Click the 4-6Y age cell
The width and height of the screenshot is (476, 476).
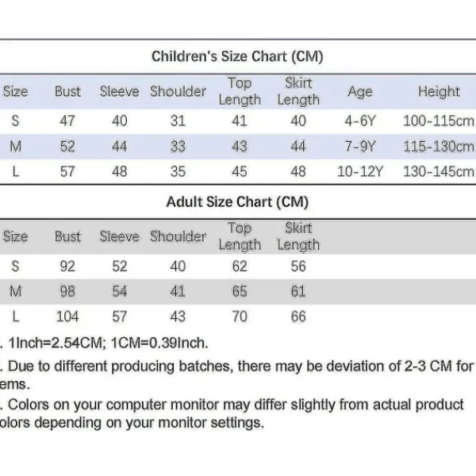359,121
